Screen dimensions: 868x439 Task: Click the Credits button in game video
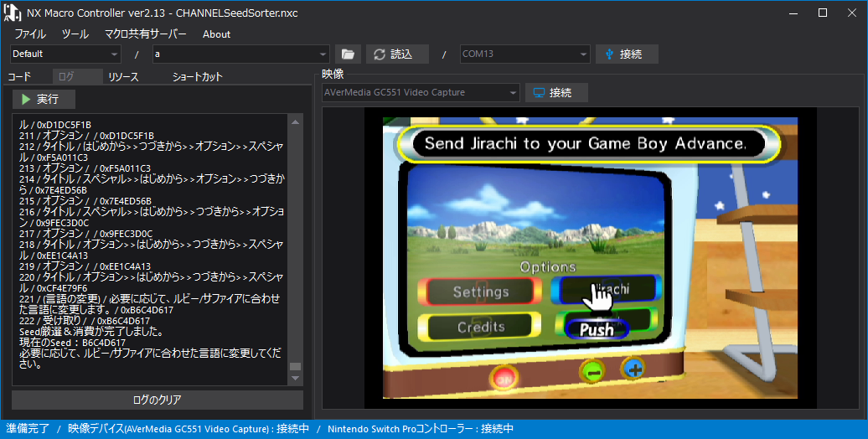[481, 328]
